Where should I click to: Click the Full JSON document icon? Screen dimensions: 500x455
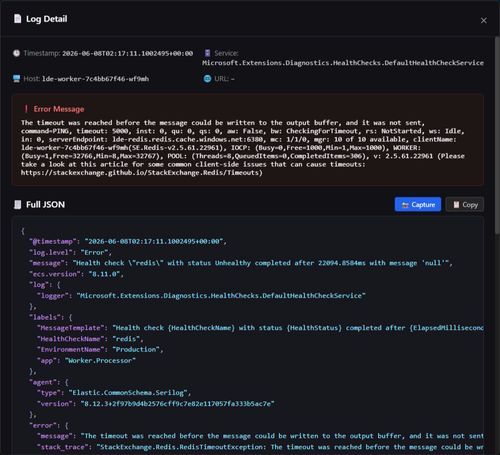17,205
